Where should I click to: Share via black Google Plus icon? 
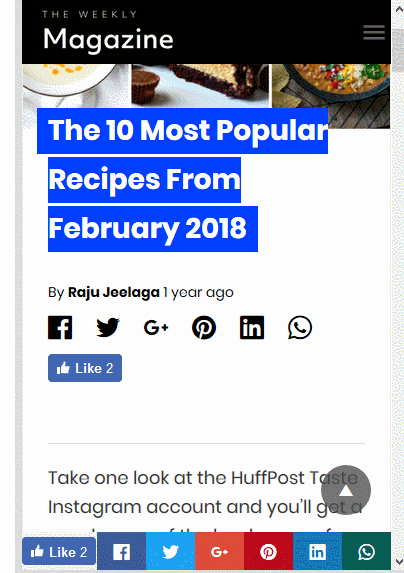(156, 327)
